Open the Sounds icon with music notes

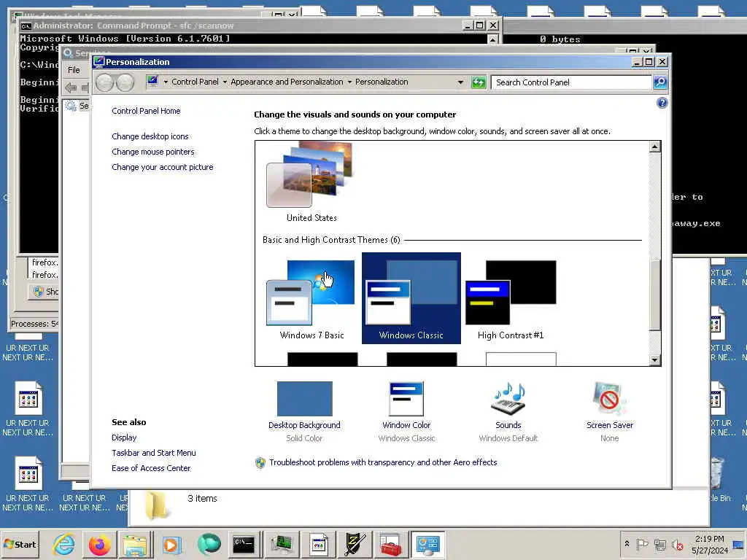click(508, 399)
